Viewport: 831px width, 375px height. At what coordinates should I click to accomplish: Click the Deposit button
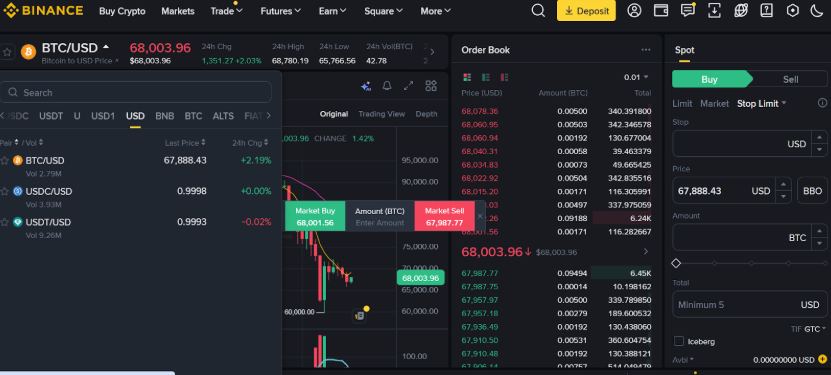(x=586, y=11)
